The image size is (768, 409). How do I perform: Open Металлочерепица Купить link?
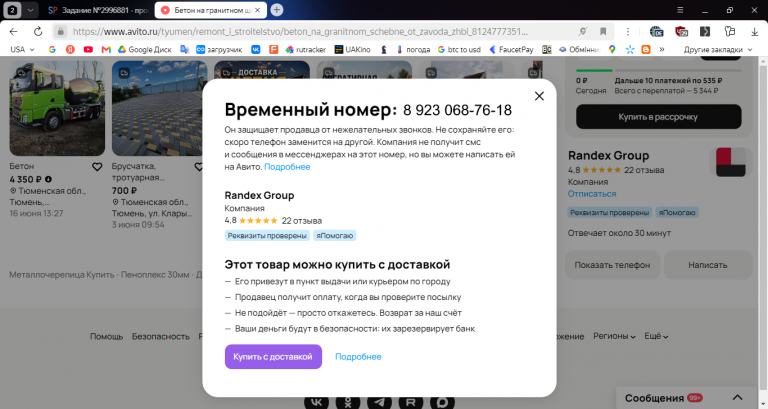coord(62,275)
